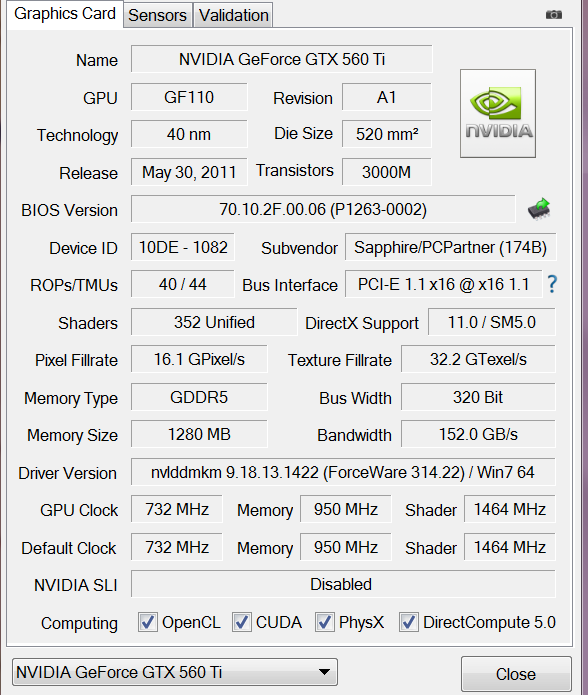Toggle the DirectCompute 5.0 checkbox
Screen dimensions: 588x695
(408, 622)
